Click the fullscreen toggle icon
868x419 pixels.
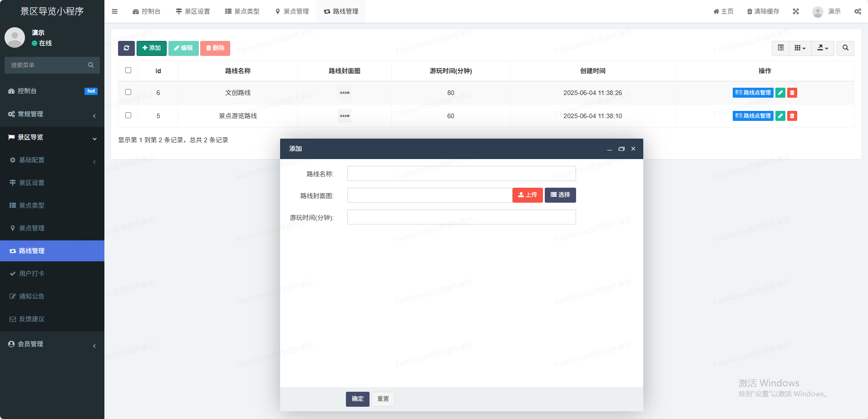[796, 11]
